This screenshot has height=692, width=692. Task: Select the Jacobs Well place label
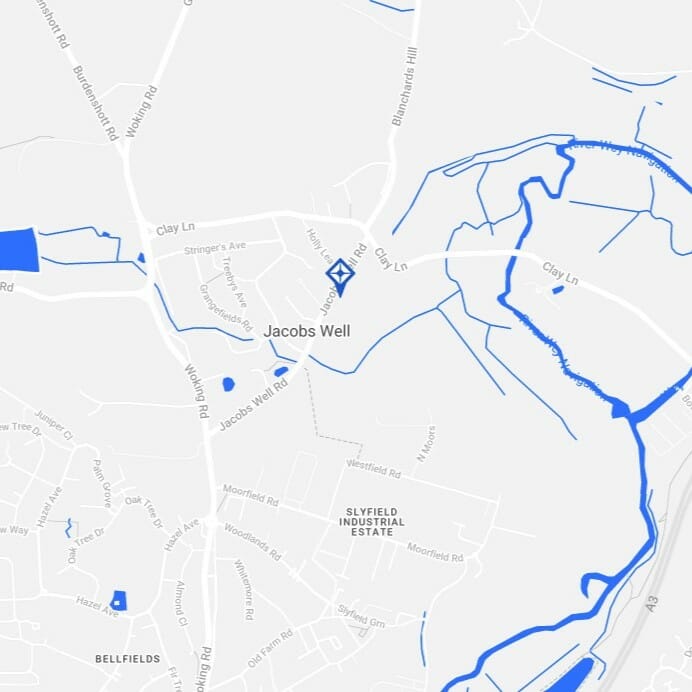tap(307, 331)
